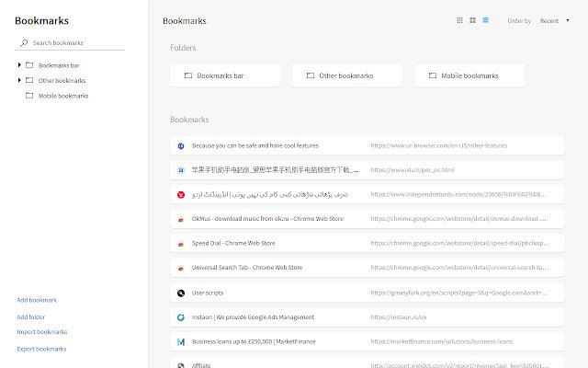Click favicon of i4.cn bookmark

(x=181, y=170)
